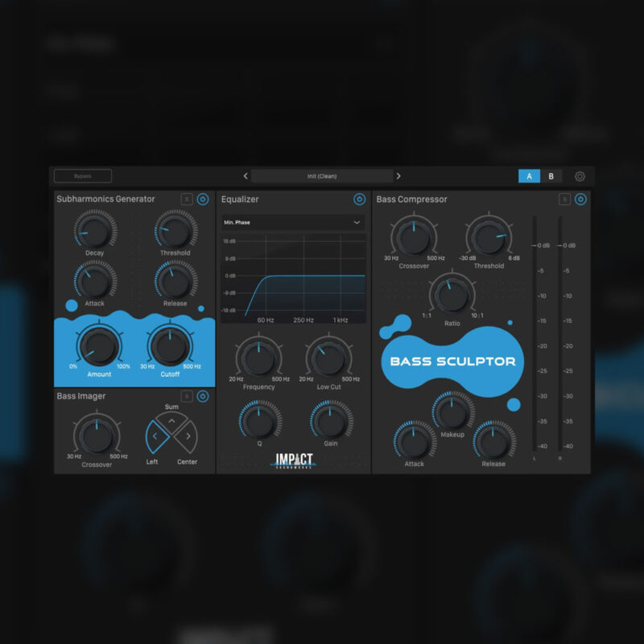
Task: Click the Cutoff knob
Action: pyautogui.click(x=170, y=346)
